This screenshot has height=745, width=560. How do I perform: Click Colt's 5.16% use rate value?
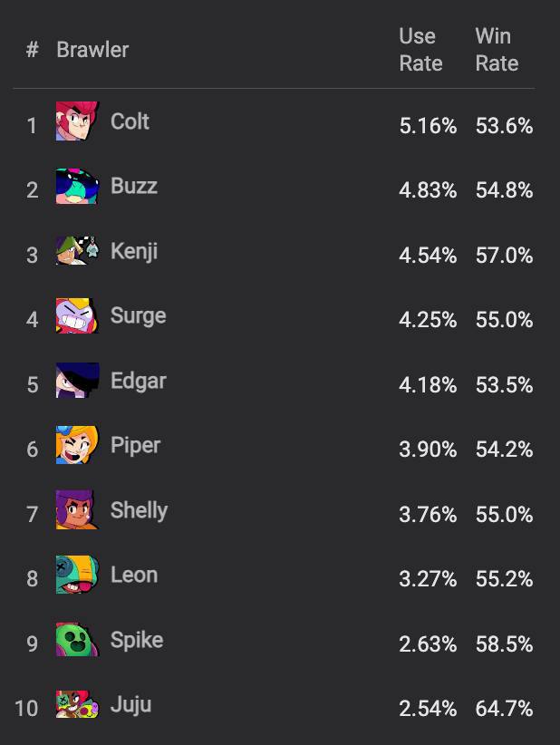(x=428, y=126)
